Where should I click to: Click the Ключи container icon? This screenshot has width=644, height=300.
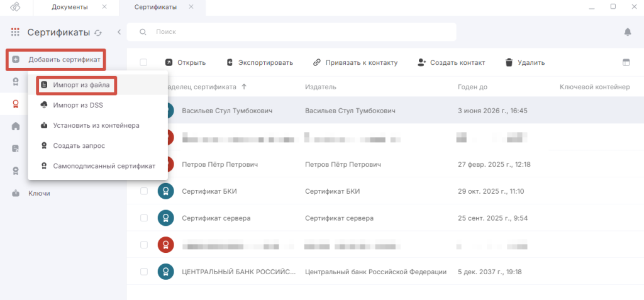pos(16,193)
